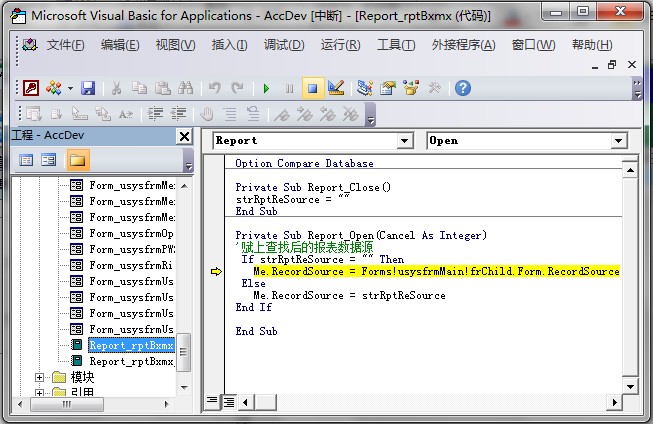Click the View Code icon in project panel
Image resolution: width=653 pixels, height=424 pixels.
click(x=26, y=160)
